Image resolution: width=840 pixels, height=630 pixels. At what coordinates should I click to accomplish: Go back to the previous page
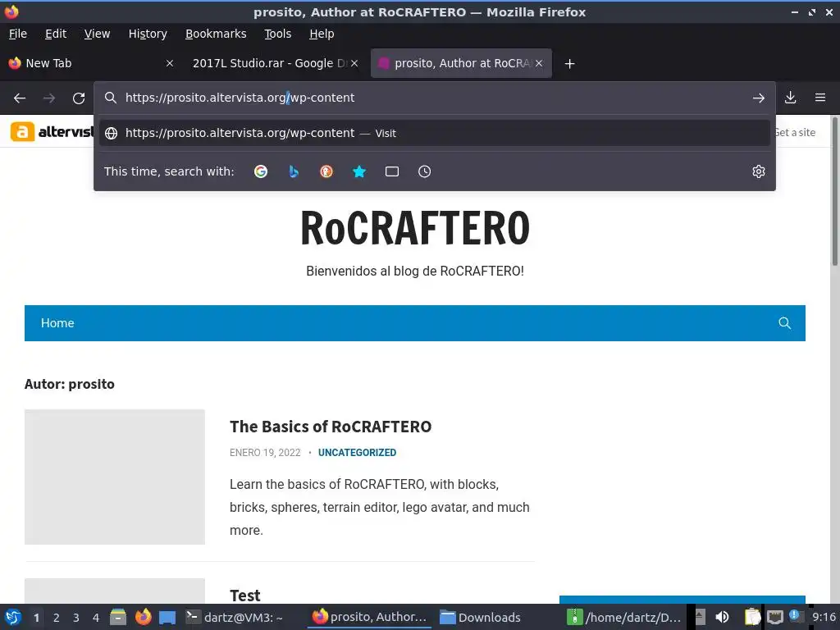click(x=20, y=98)
